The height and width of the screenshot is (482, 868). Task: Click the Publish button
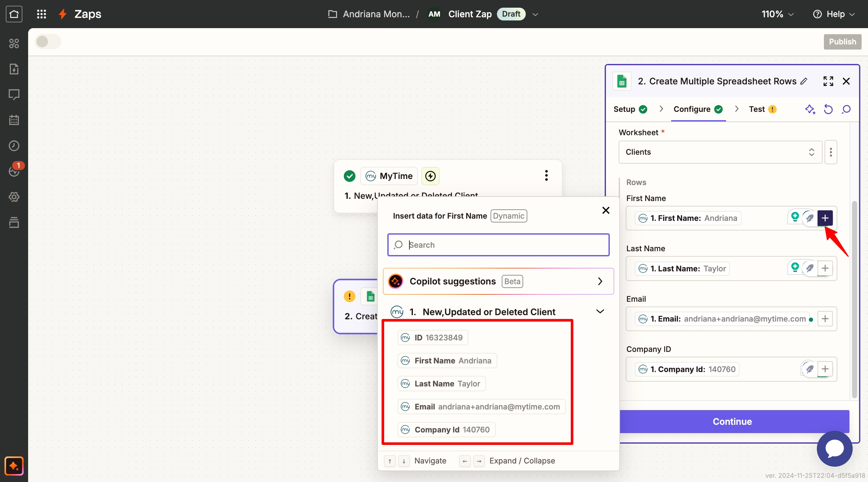842,42
